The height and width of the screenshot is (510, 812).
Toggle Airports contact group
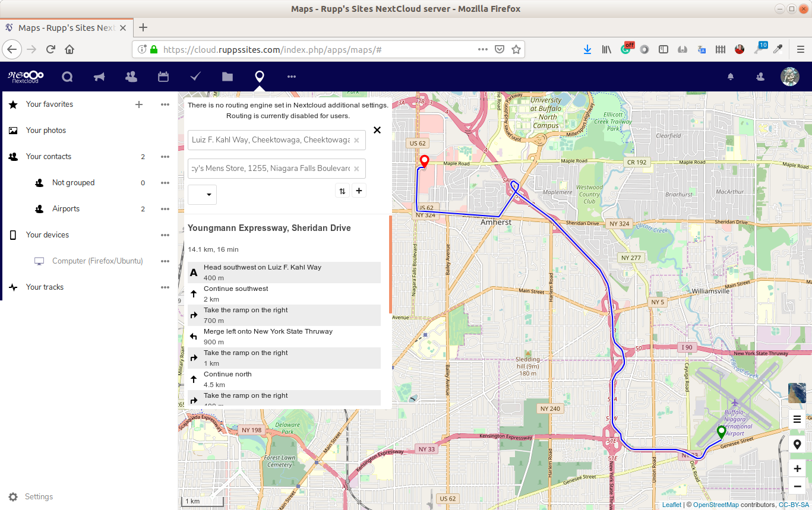pos(66,209)
